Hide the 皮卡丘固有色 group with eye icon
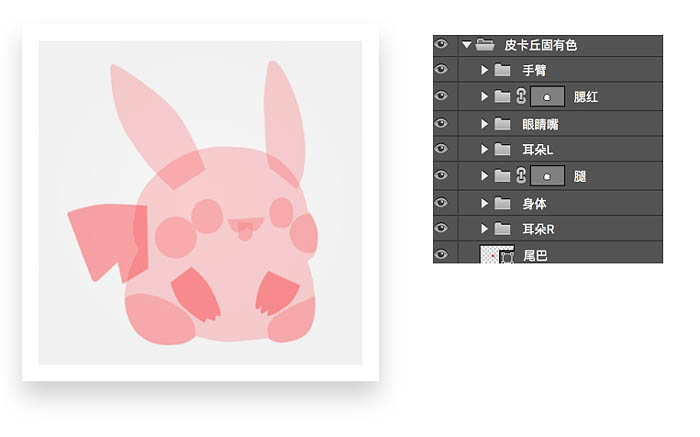 pos(441,44)
